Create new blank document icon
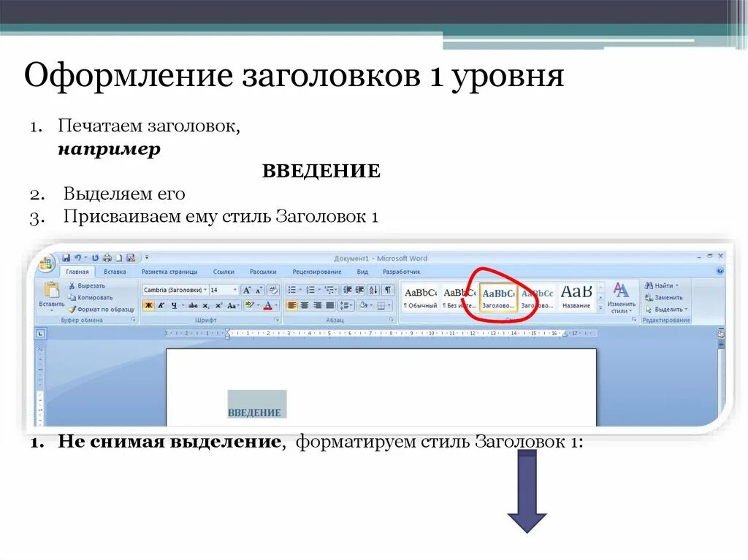 [118, 258]
